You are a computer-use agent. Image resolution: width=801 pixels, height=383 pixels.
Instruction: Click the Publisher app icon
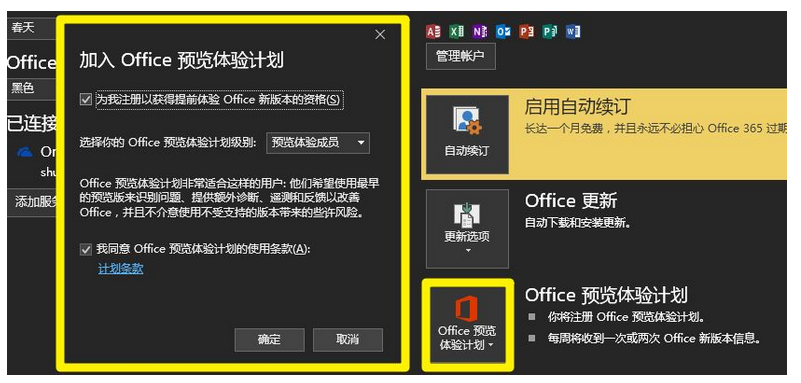[550, 32]
